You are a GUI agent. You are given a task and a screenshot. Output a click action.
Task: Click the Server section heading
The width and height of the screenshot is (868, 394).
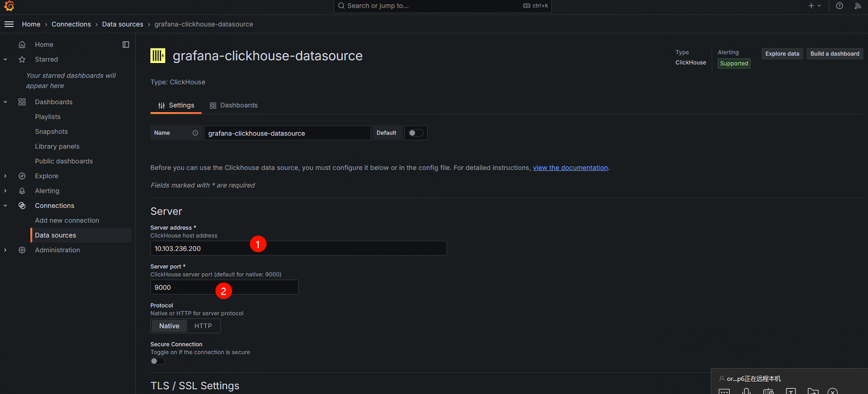[x=166, y=211]
